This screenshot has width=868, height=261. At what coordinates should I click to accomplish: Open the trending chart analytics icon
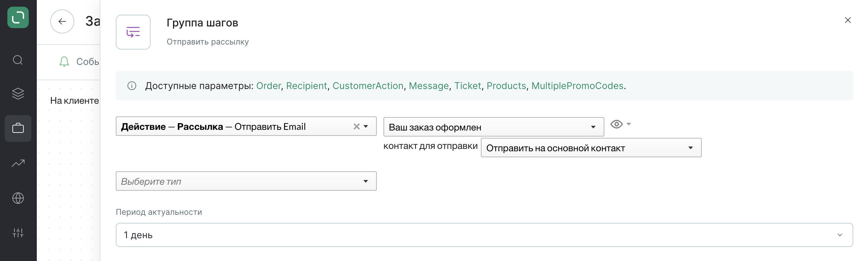point(18,163)
